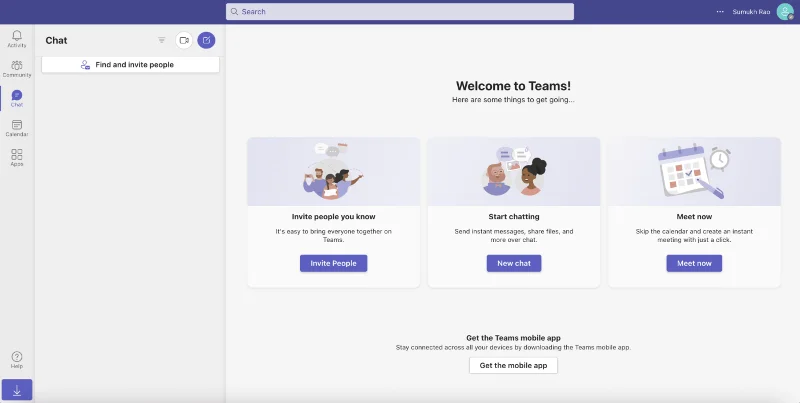Select the Chat icon in the sidebar
The width and height of the screenshot is (800, 403).
pos(17,98)
